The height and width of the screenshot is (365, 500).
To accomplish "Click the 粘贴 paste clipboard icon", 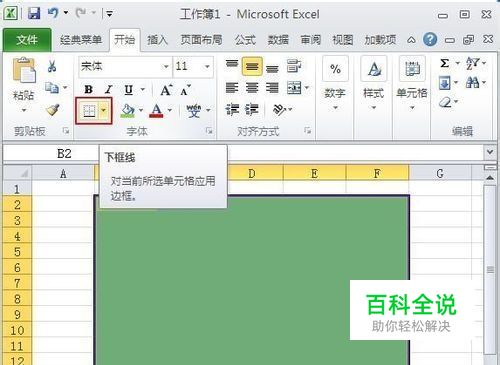I will click(24, 70).
